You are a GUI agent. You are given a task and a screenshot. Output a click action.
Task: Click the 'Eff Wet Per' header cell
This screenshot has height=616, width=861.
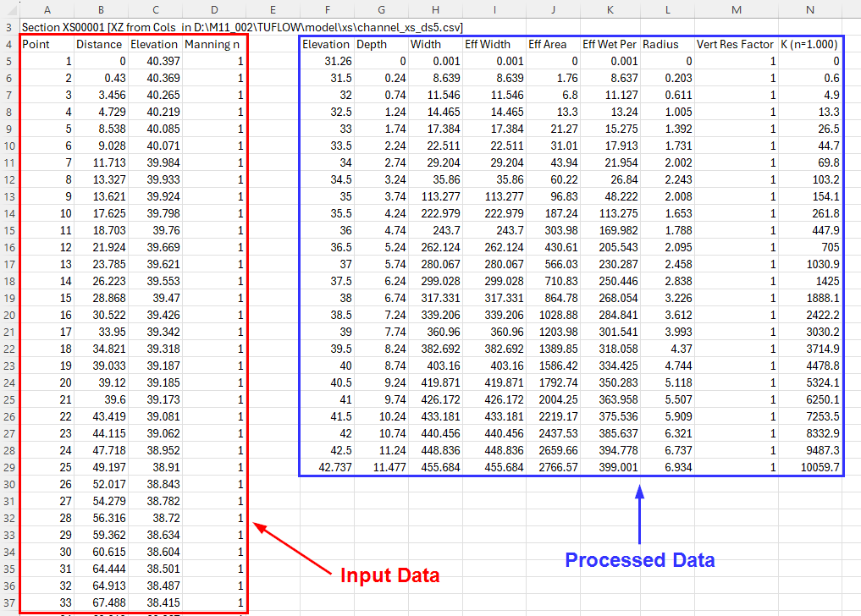coord(609,44)
